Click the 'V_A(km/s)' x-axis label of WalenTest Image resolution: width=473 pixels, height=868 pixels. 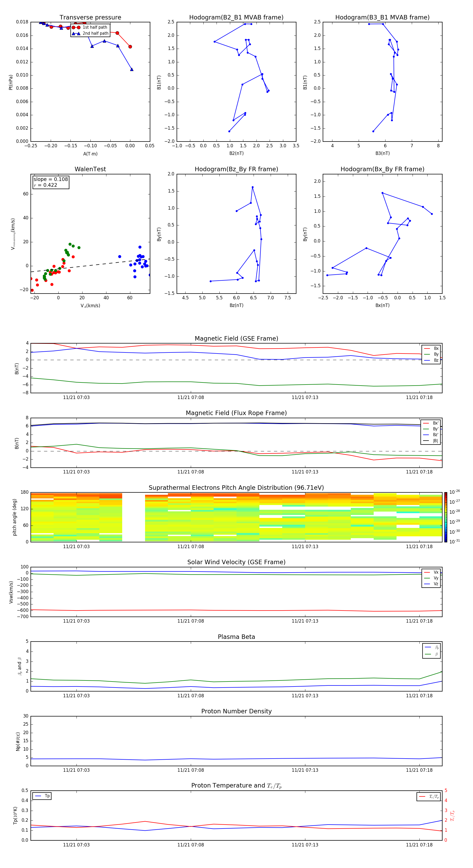point(90,306)
